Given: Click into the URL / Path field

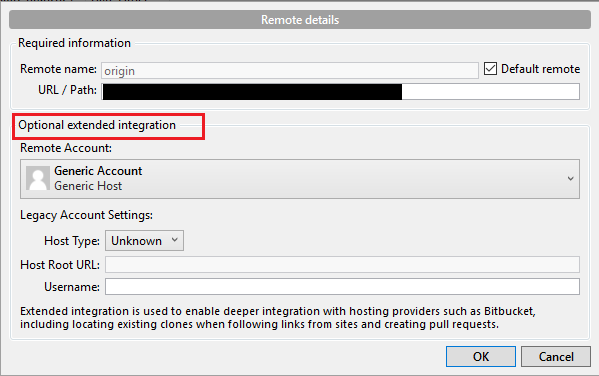Looking at the screenshot, I should [340, 92].
